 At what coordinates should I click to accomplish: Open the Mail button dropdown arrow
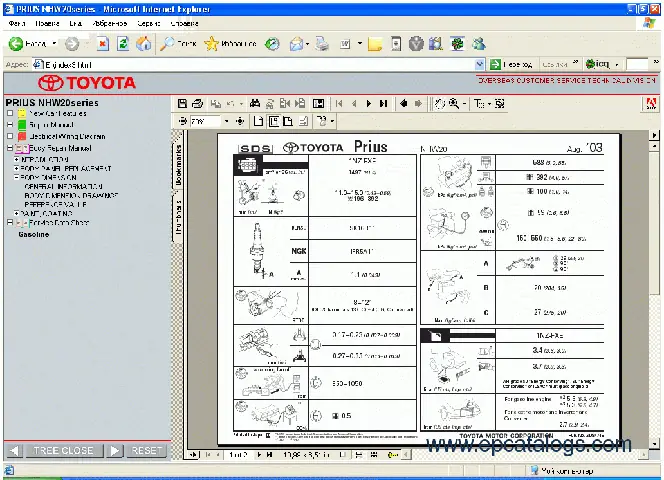tap(307, 44)
